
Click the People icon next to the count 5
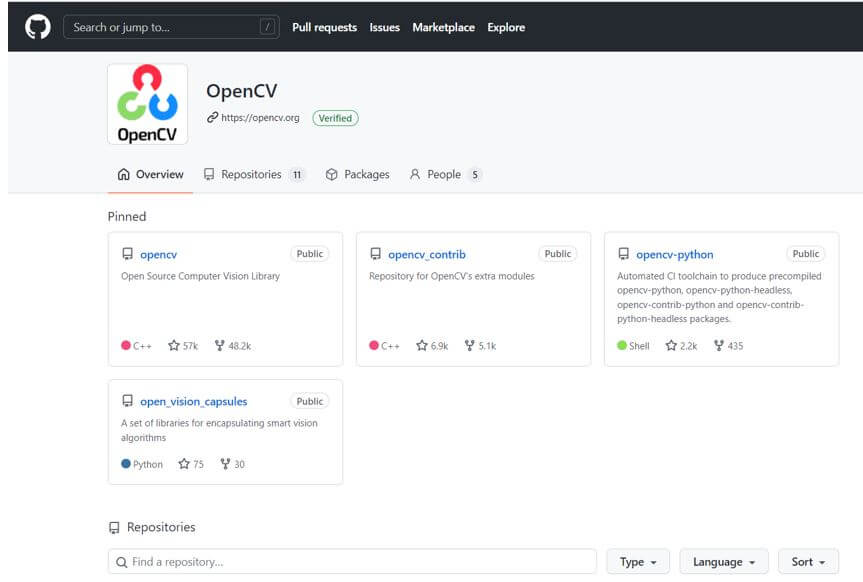coord(413,174)
